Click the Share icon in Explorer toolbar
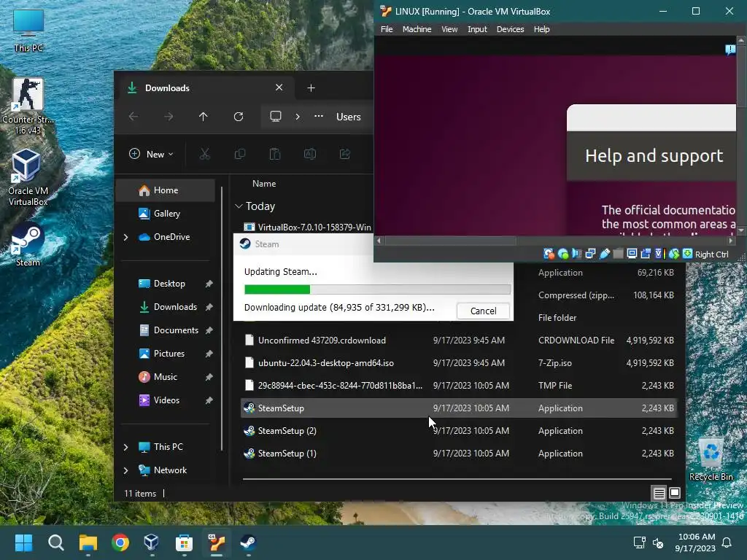This screenshot has width=747, height=560. [345, 154]
